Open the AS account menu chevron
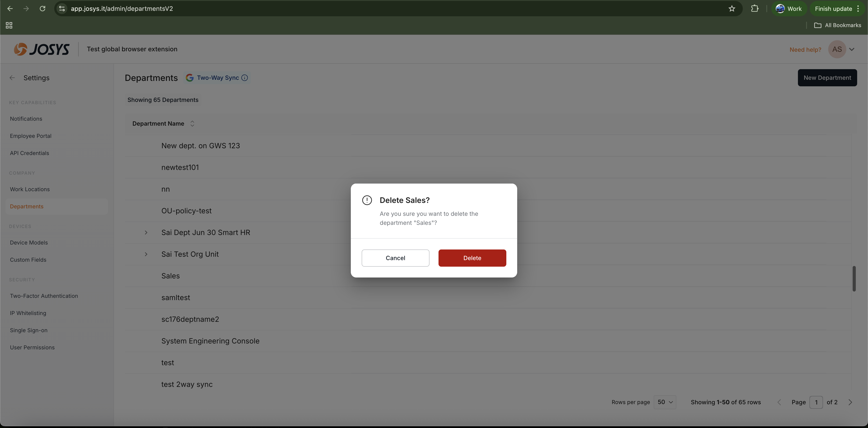Viewport: 868px width, 428px height. tap(851, 49)
